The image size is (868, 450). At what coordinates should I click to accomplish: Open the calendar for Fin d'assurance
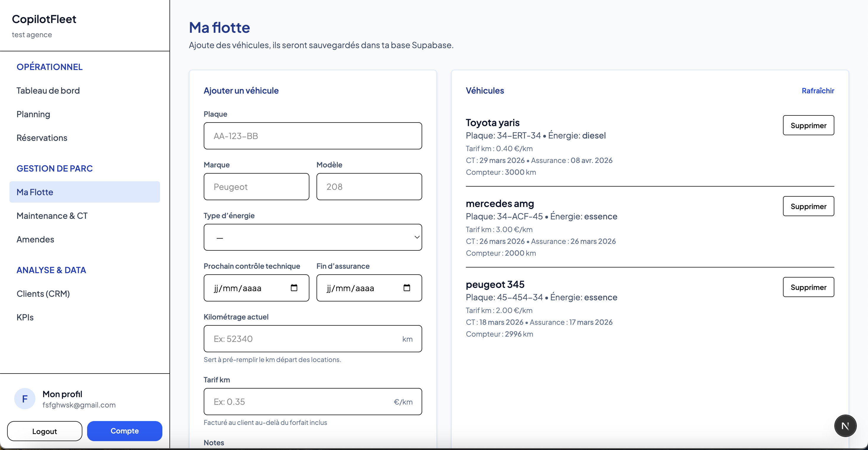[407, 288]
